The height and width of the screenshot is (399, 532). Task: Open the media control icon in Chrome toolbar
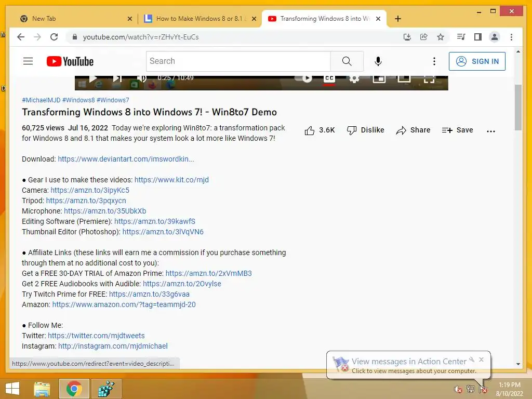click(x=461, y=37)
